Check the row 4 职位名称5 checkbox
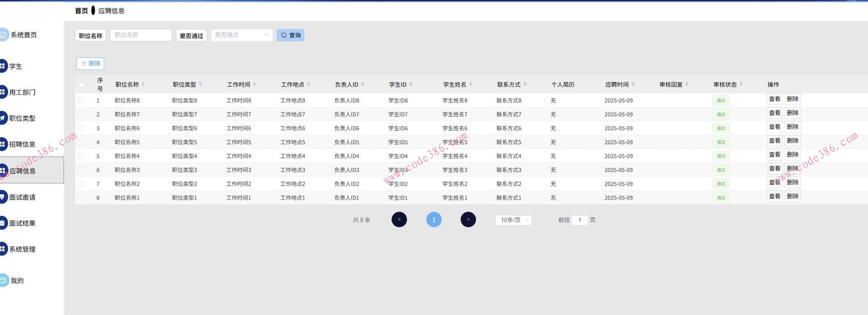 point(81,142)
